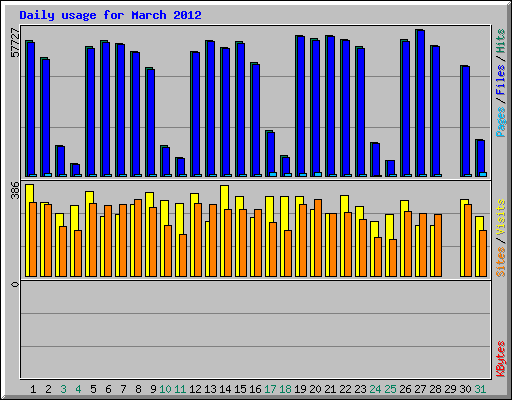Screen dimensions: 512x400
Task: Click day label 2 on the x-axis
Action: pos(48,389)
